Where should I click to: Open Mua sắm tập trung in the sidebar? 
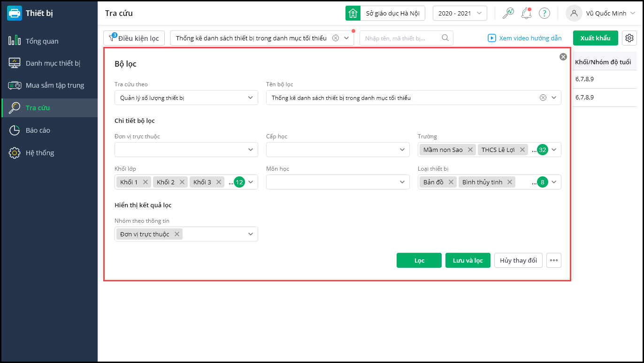49,85
